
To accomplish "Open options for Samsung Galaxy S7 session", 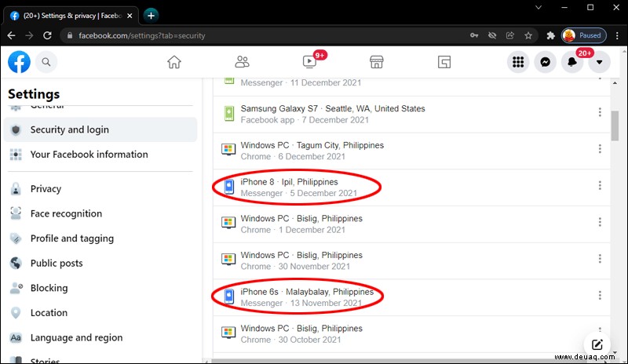I will pos(600,112).
